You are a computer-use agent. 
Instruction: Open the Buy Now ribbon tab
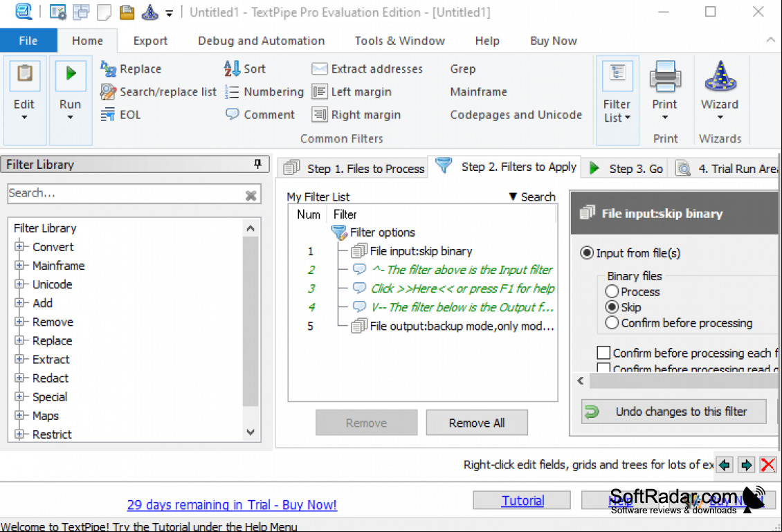tap(554, 40)
